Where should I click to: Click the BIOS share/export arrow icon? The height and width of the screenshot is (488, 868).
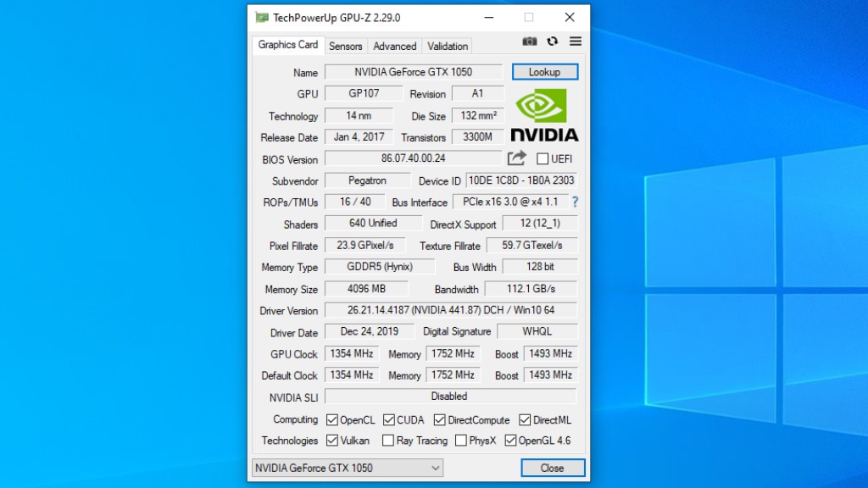pos(516,158)
